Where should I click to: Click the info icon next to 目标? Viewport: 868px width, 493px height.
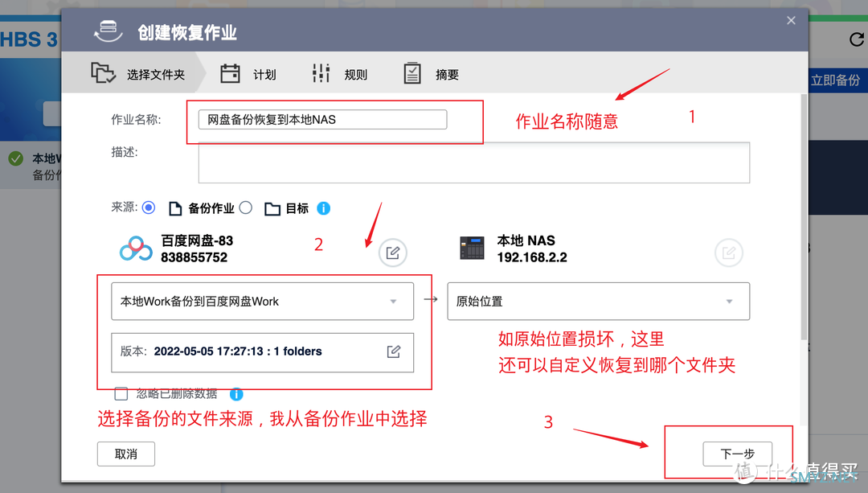324,208
